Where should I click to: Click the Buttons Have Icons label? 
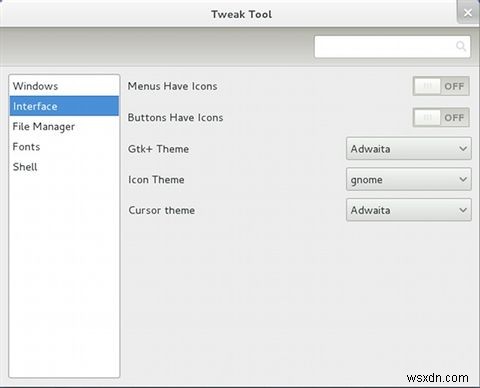pos(175,118)
